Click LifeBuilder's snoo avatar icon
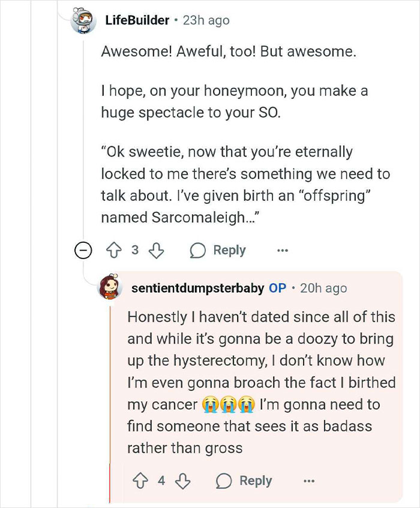420x508 pixels. [x=83, y=19]
